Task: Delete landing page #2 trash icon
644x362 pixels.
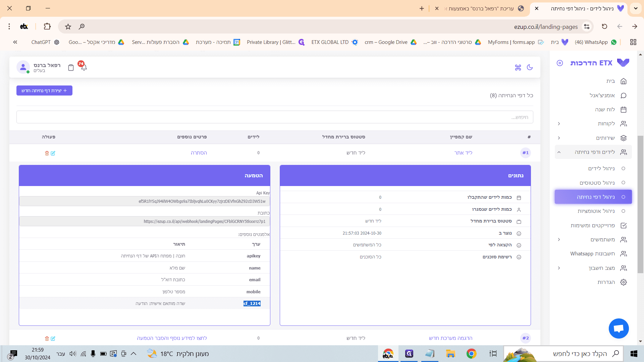Action: click(x=47, y=339)
